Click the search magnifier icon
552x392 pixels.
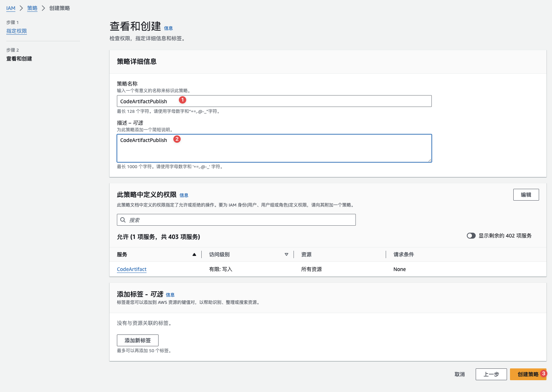pyautogui.click(x=123, y=220)
